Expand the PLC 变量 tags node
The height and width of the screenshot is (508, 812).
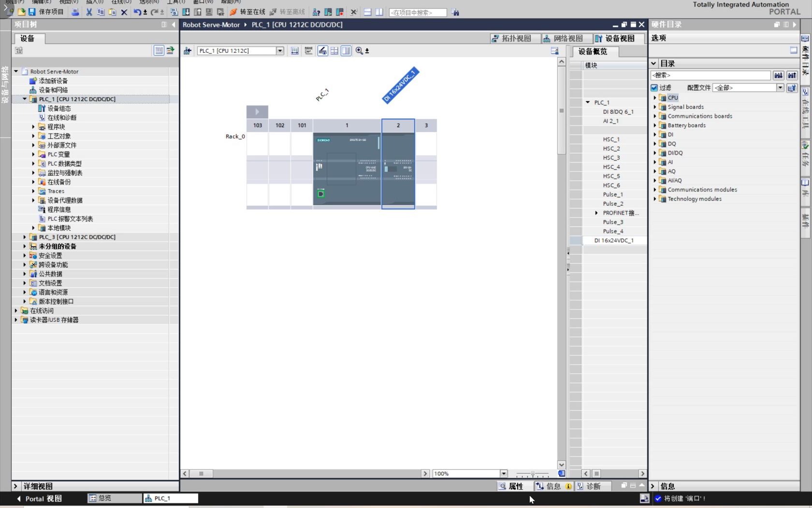(x=33, y=154)
